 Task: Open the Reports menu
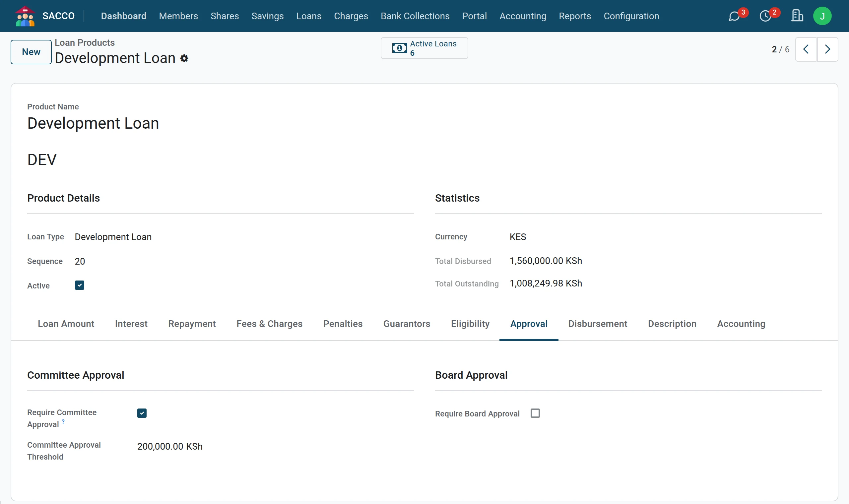click(x=575, y=16)
